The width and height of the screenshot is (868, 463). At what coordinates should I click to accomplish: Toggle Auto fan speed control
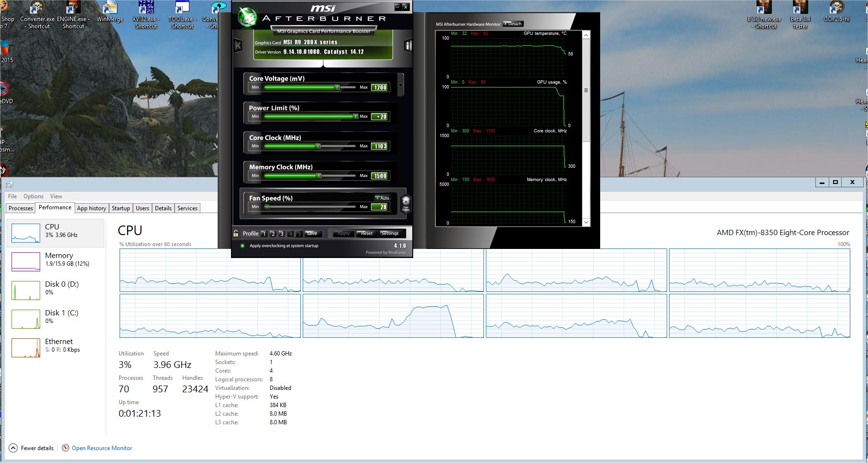click(383, 198)
